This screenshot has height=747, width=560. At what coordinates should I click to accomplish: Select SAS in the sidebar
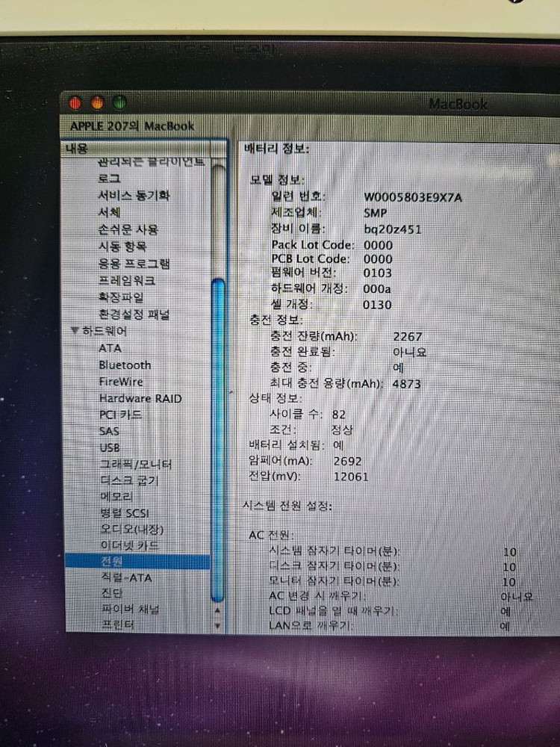click(109, 431)
